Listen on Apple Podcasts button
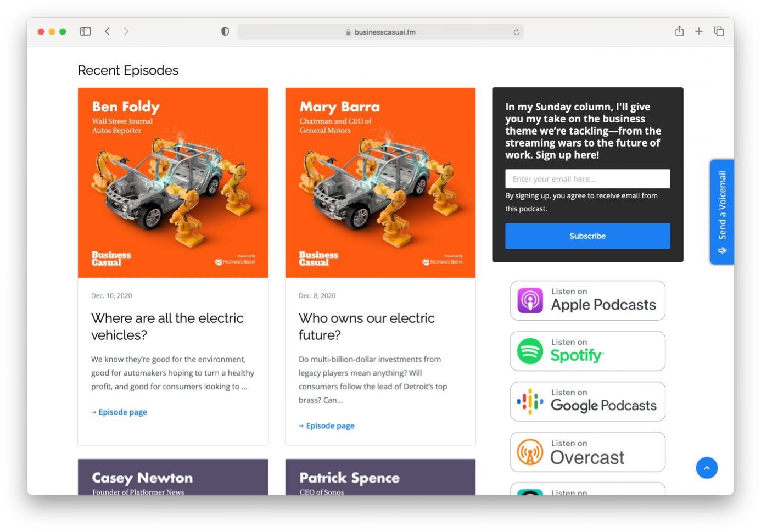 [x=587, y=300]
